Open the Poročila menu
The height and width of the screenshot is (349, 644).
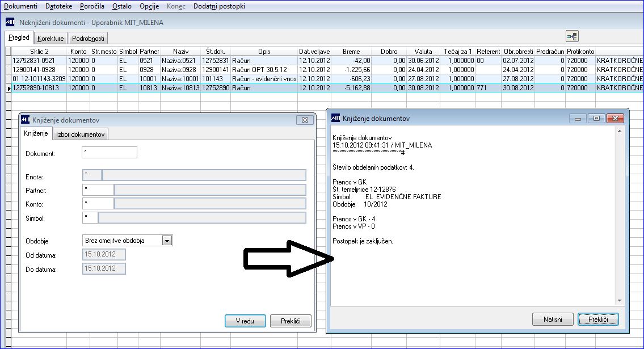[92, 6]
